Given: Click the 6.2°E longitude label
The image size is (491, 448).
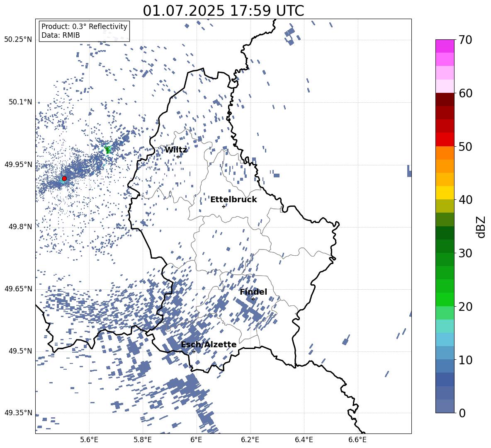Looking at the screenshot, I should 250,440.
